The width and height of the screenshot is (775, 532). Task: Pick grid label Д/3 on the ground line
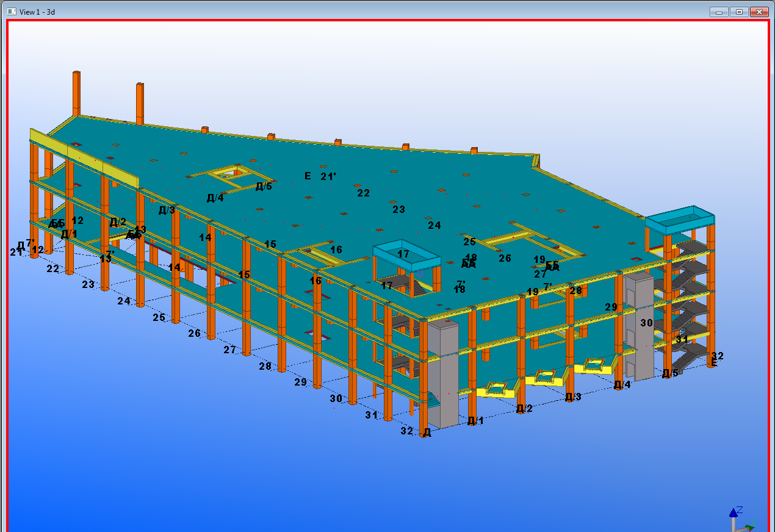click(573, 397)
